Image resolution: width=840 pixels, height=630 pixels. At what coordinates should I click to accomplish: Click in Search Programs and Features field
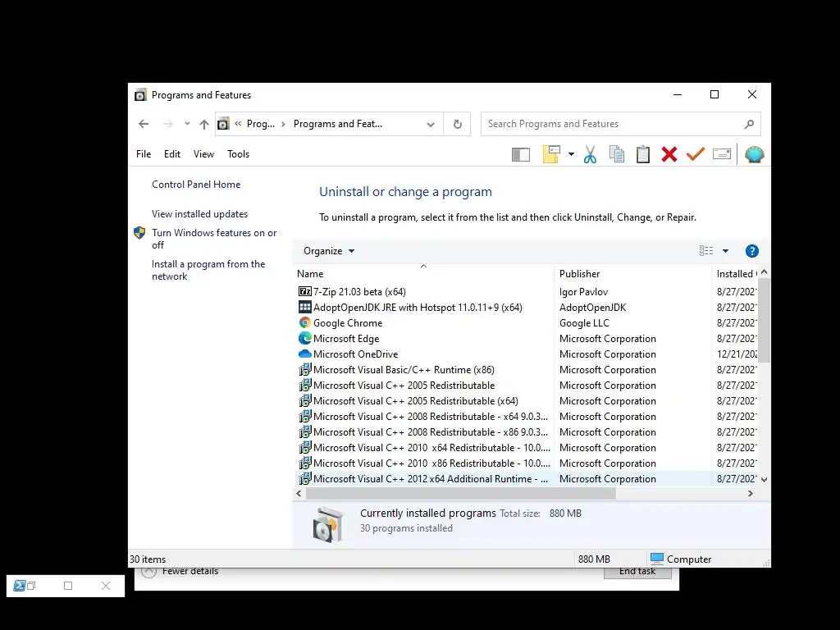(610, 125)
